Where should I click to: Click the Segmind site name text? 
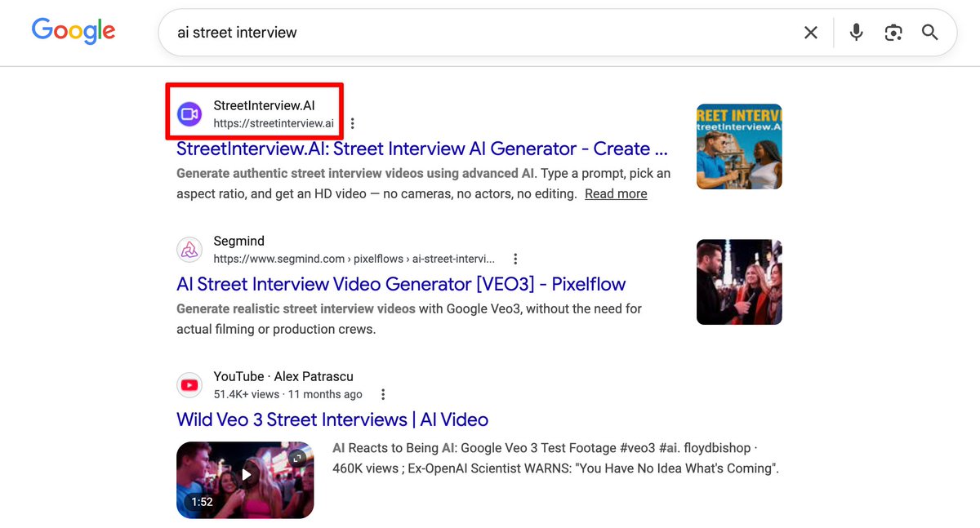[x=239, y=241]
